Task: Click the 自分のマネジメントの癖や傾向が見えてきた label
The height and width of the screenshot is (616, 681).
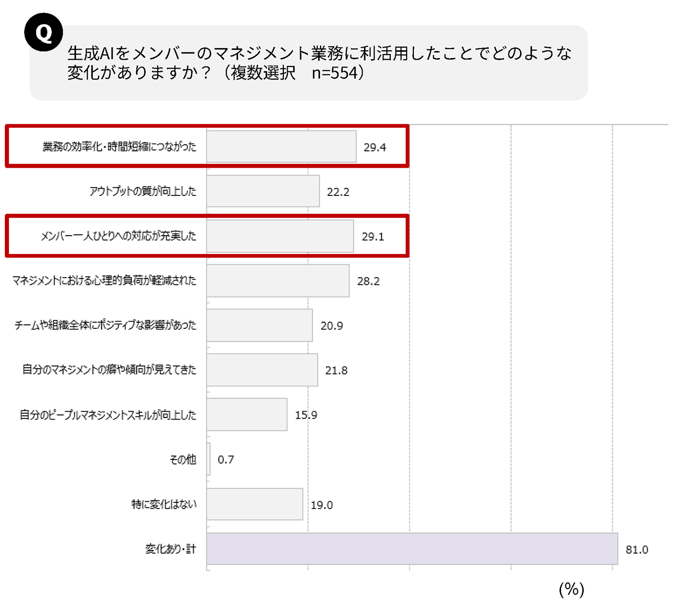Action: 109,370
